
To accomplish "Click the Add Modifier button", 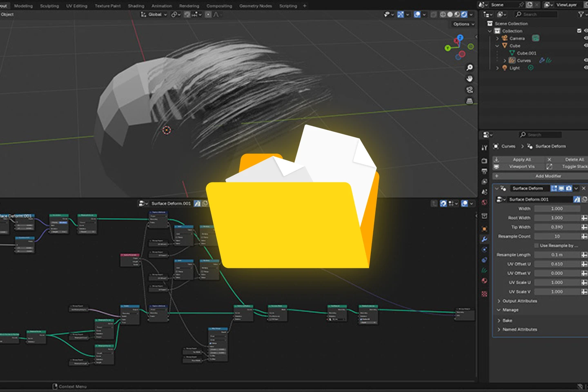I will coord(540,176).
